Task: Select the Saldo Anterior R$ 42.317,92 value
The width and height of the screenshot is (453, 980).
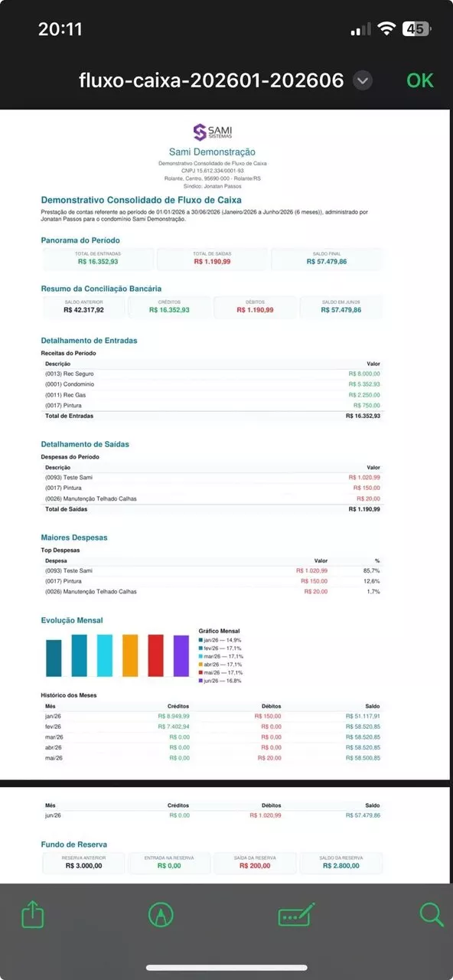Action: click(x=84, y=310)
